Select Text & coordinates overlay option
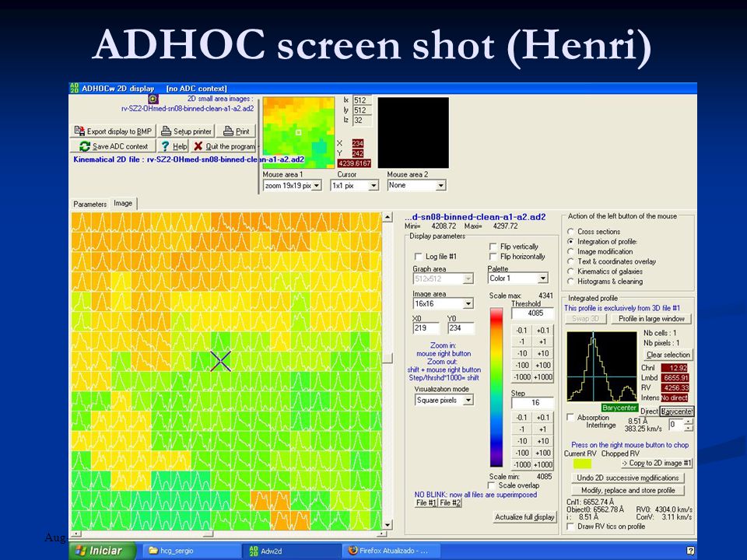 coord(570,261)
